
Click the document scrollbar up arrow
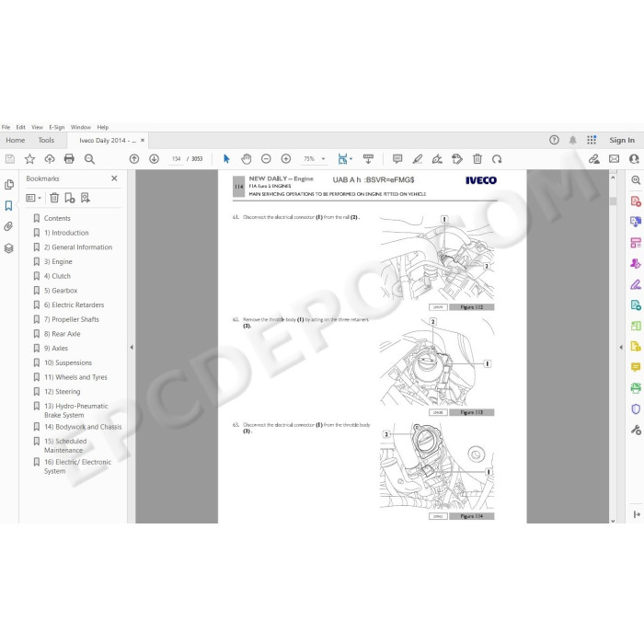coord(613,178)
